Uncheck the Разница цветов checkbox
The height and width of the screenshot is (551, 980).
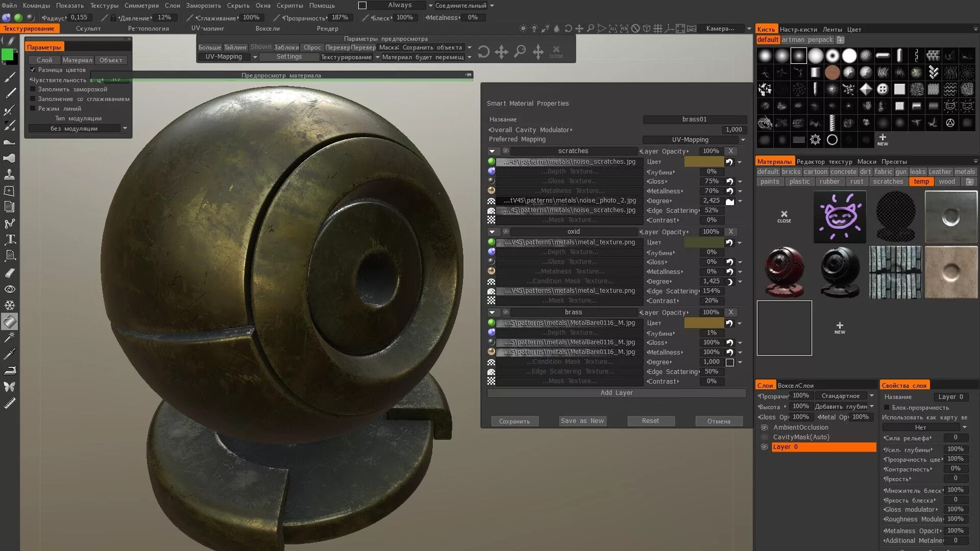[33, 70]
